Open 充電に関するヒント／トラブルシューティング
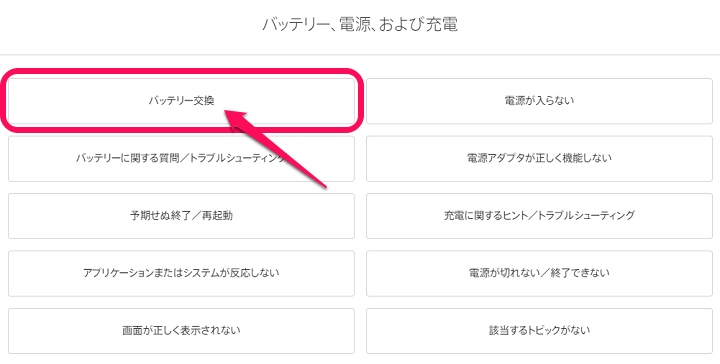 coord(539,216)
